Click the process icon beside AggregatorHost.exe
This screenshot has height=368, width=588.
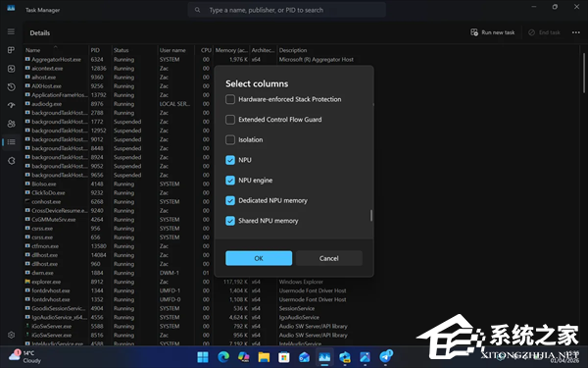pyautogui.click(x=27, y=59)
